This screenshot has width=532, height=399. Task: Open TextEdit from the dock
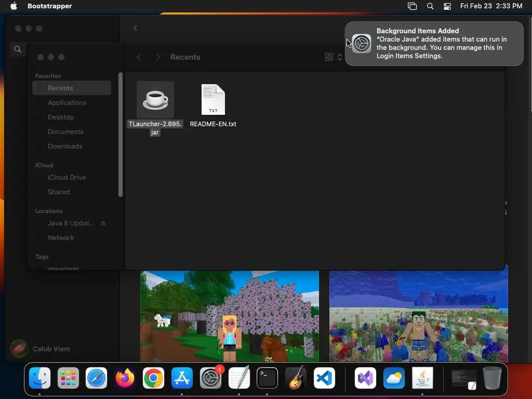(x=239, y=378)
